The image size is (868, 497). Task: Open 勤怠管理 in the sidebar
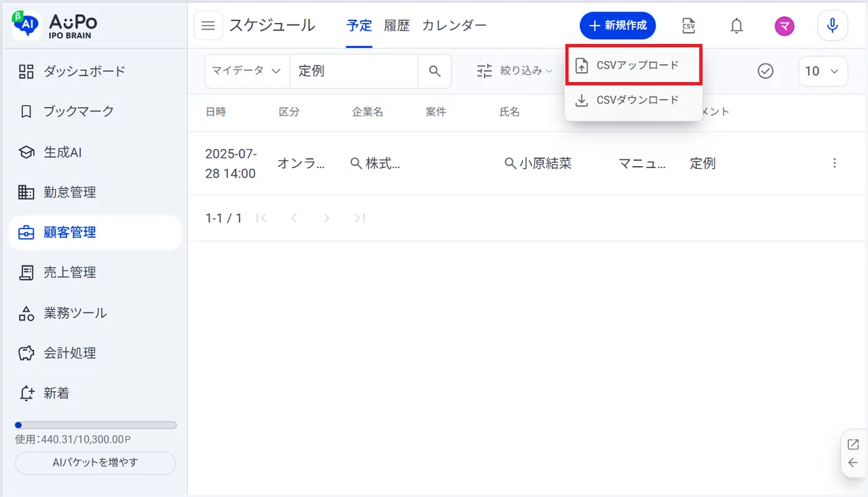(x=95, y=192)
